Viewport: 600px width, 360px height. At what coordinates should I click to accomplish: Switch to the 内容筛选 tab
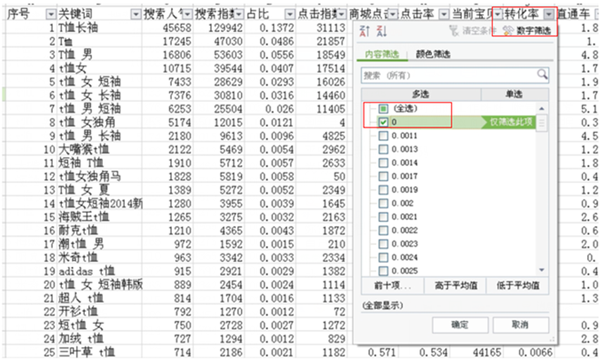pyautogui.click(x=382, y=54)
